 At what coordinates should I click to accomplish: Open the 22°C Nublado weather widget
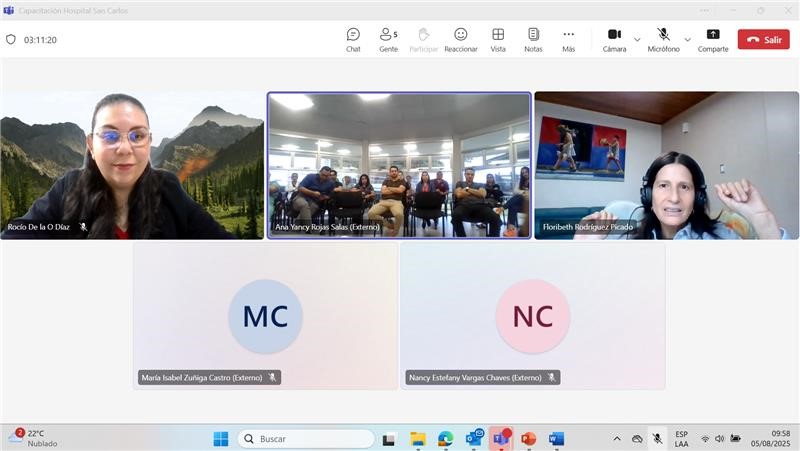pos(33,438)
